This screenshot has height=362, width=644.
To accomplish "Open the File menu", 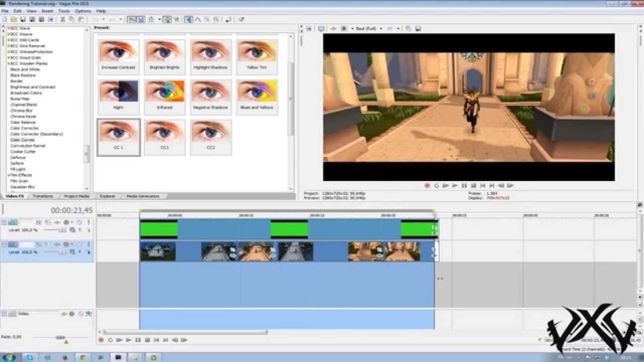I will tap(5, 11).
